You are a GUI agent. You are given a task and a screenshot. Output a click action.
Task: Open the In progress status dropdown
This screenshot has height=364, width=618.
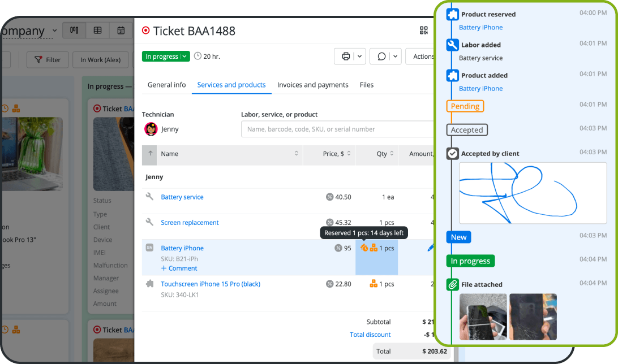point(166,57)
